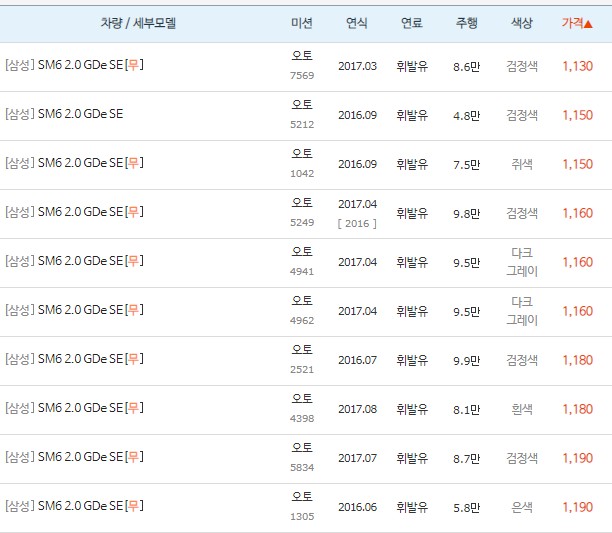The width and height of the screenshot is (612, 533).
Task: Select the number 5249
Action: coord(302,222)
